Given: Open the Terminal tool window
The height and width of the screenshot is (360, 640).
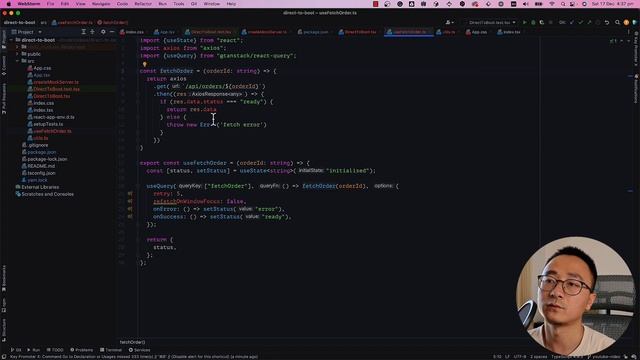Looking at the screenshot, I should point(111,350).
